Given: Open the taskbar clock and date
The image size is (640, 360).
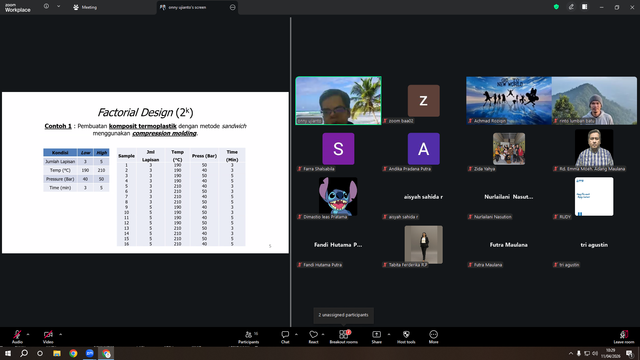Looking at the screenshot, I should 611,353.
